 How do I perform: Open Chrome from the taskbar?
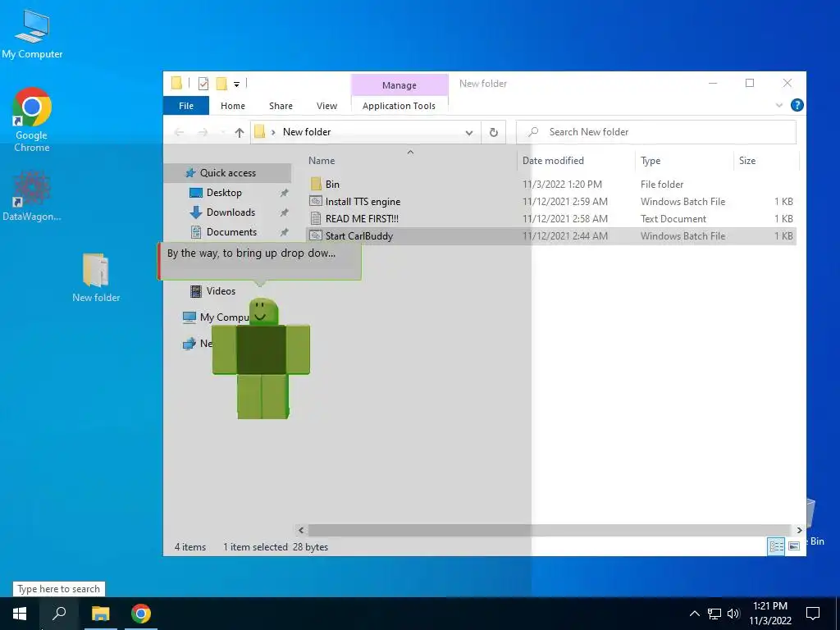[x=140, y=614]
